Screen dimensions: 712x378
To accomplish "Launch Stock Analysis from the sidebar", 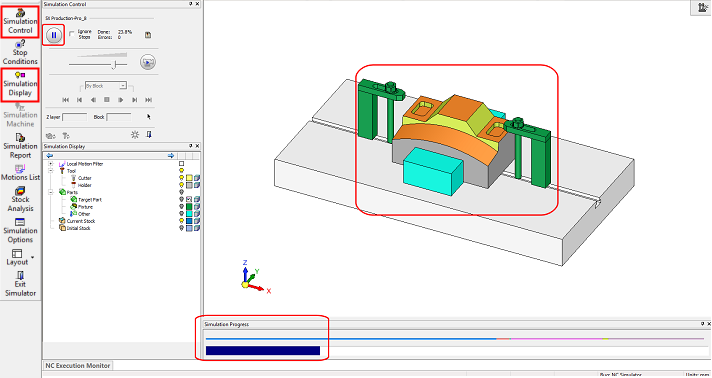I will click(x=20, y=199).
